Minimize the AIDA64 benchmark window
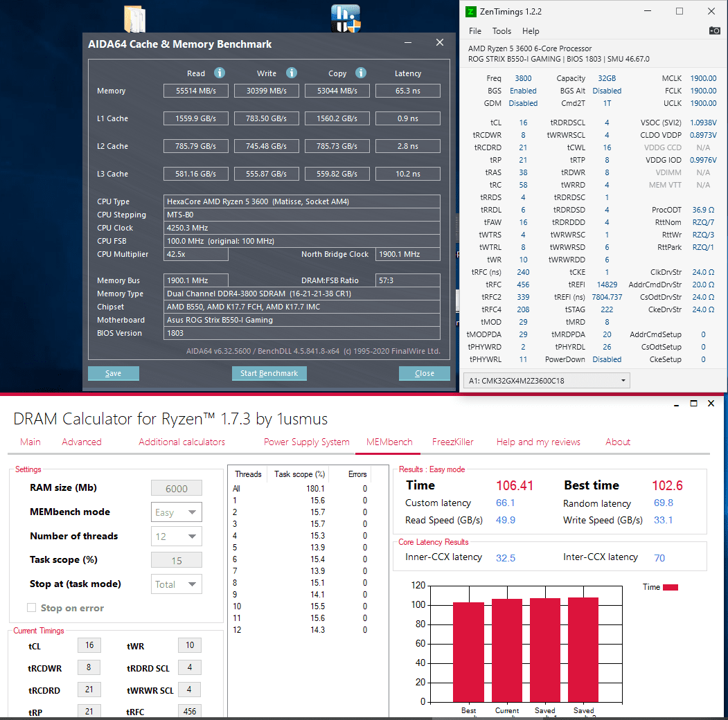This screenshot has height=720, width=728. [x=408, y=43]
